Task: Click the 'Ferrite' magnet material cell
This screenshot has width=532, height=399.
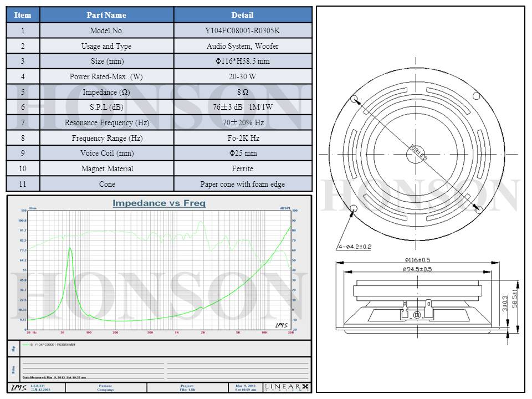Action: (242, 168)
